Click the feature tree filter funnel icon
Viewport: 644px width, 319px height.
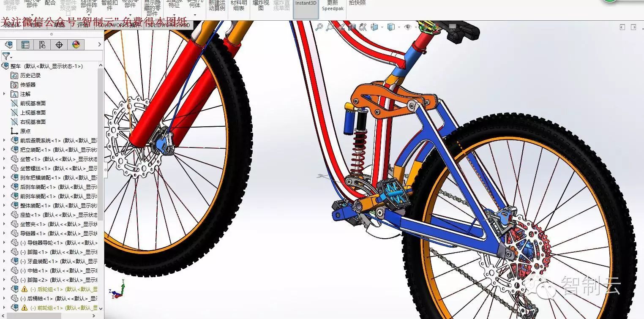pyautogui.click(x=6, y=56)
